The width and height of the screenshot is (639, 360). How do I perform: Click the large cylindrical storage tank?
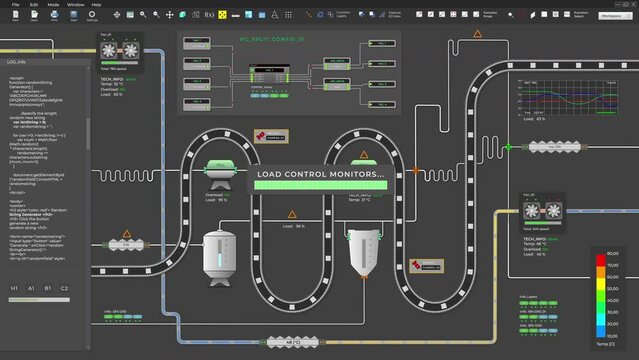pyautogui.click(x=220, y=258)
